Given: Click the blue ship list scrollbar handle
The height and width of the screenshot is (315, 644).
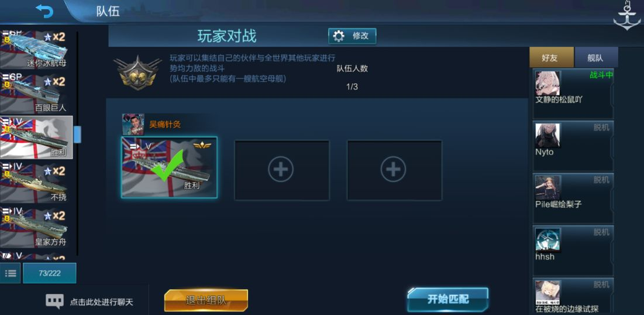Looking at the screenshot, I should coord(77,135).
